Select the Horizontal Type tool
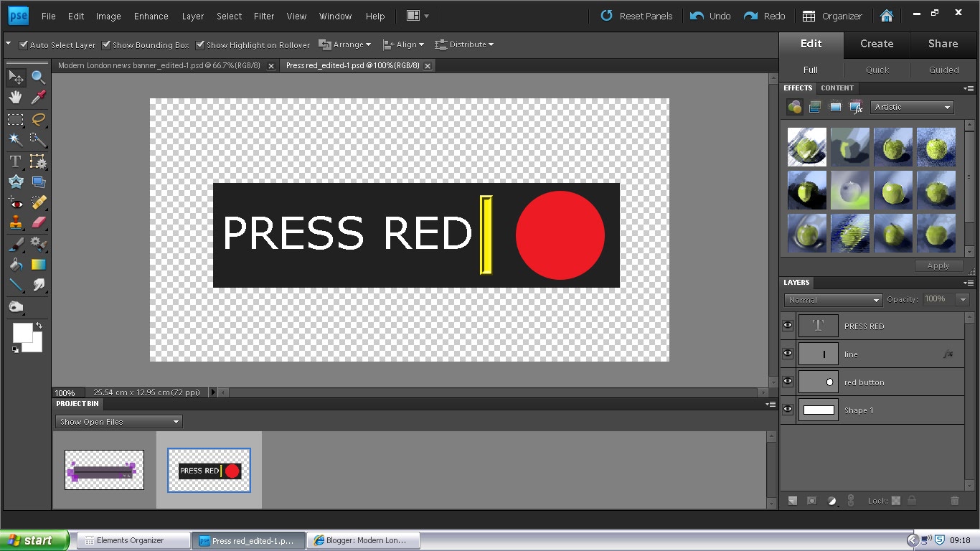 tap(15, 161)
